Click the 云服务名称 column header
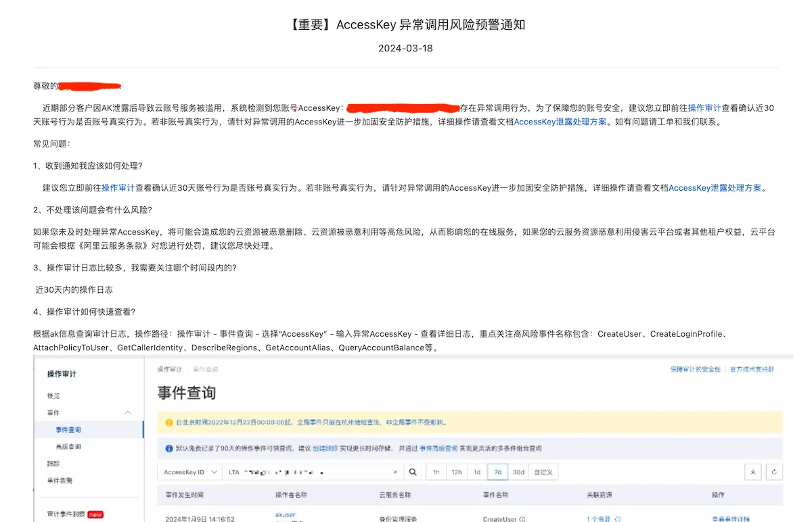Screen dimensions: 812x522 click(395, 495)
